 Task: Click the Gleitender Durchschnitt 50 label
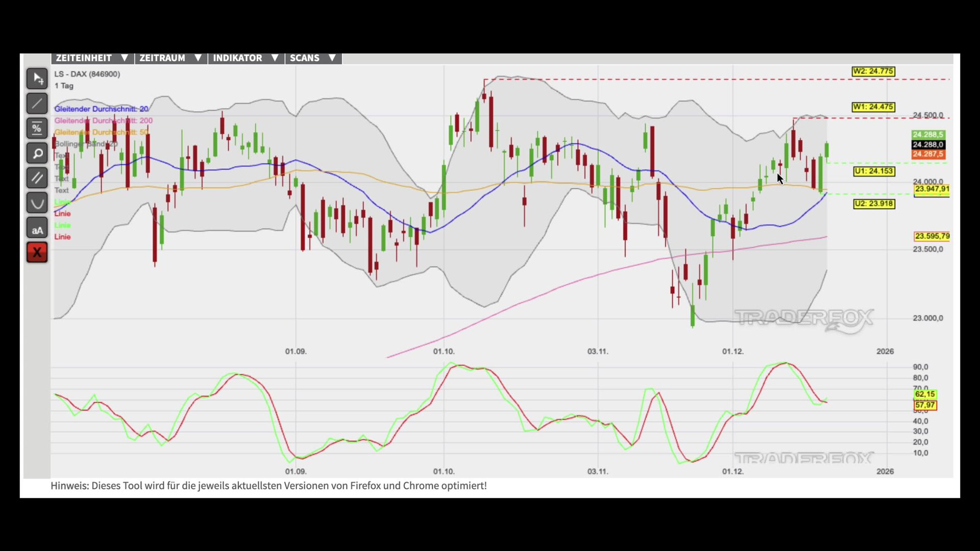(101, 132)
